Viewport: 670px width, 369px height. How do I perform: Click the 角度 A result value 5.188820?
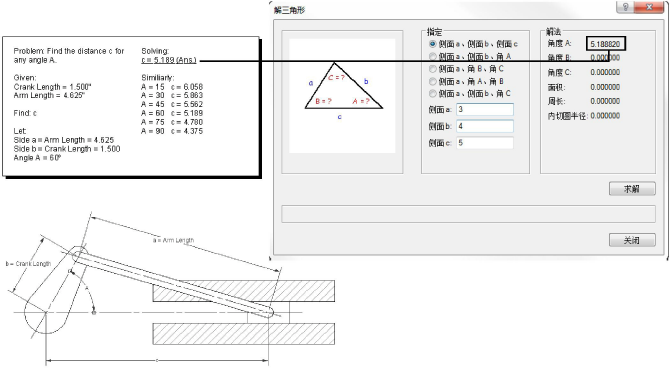[x=605, y=44]
